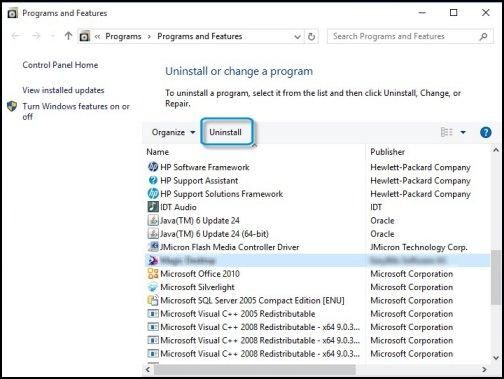504x379 pixels.
Task: Click the vertical scrollbar thumb
Action: 496,277
